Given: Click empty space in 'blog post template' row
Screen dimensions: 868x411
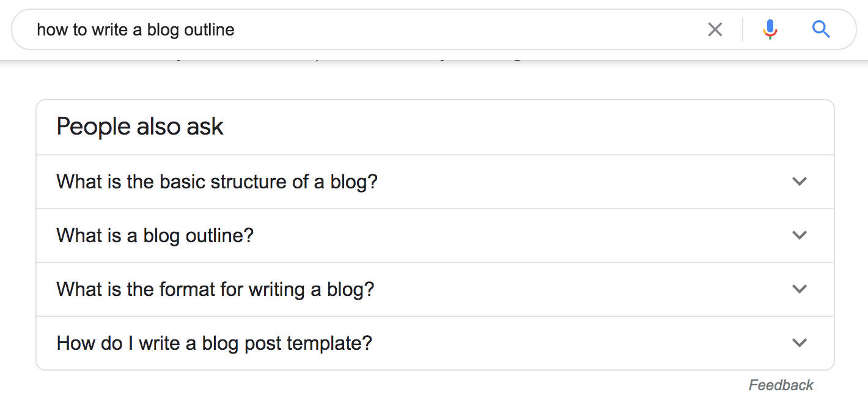Looking at the screenshot, I should click(581, 343).
